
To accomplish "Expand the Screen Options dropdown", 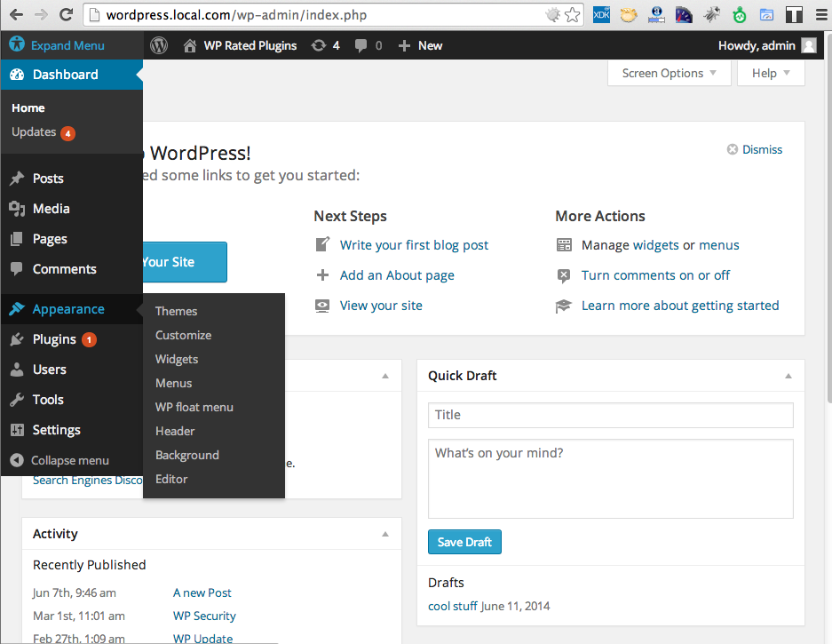I will tap(670, 73).
